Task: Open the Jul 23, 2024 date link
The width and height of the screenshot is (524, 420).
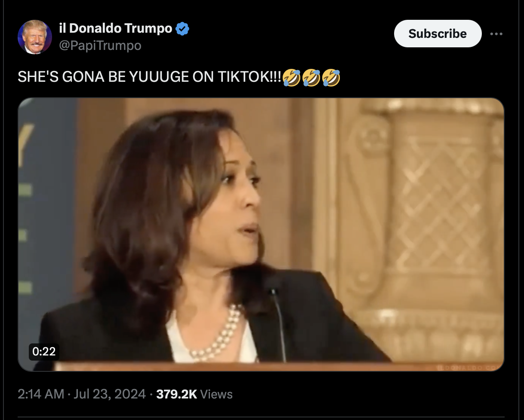Action: click(111, 394)
